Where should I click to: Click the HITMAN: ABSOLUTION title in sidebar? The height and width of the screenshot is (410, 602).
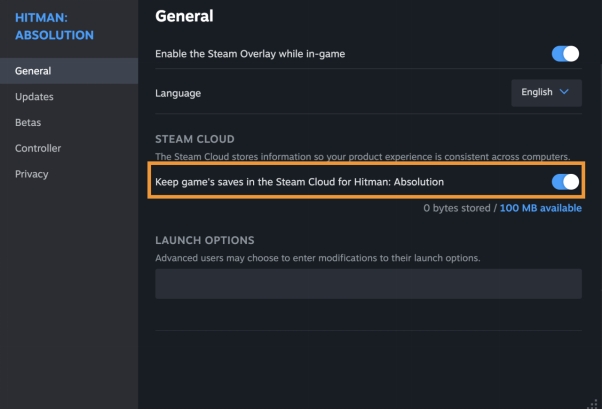pos(54,26)
